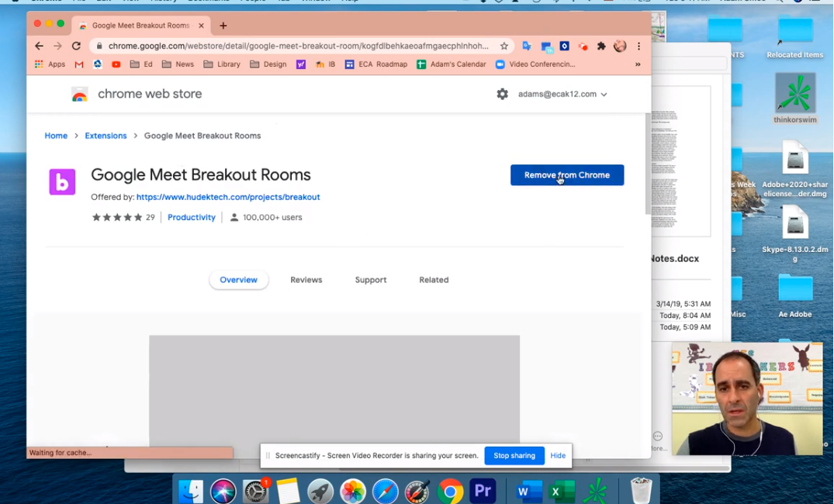The height and width of the screenshot is (504, 834).
Task: Click the Chrome Web Store rainbow logo
Action: click(79, 95)
